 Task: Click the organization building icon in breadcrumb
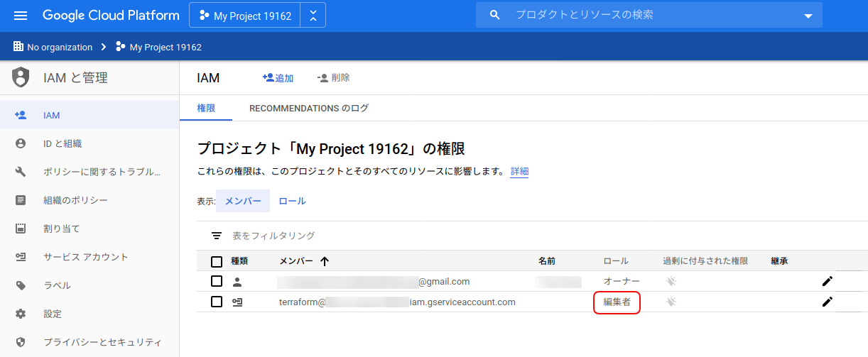[x=18, y=47]
